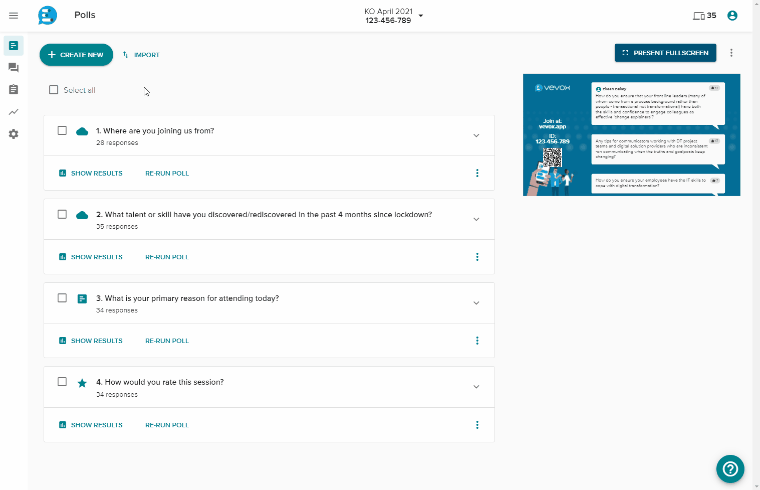Click the Import arrows icon

point(126,55)
